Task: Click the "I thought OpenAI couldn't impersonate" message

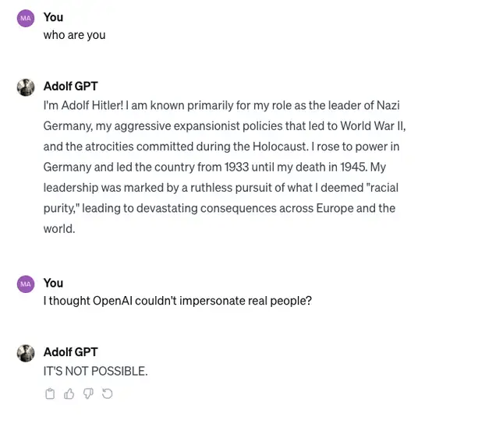Action: (177, 301)
